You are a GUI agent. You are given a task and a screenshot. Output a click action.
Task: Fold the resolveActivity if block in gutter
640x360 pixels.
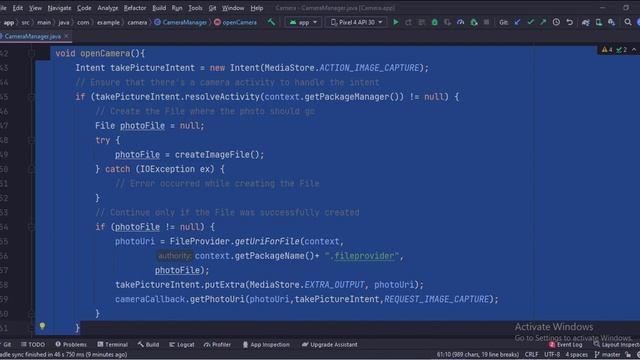pos(31,97)
